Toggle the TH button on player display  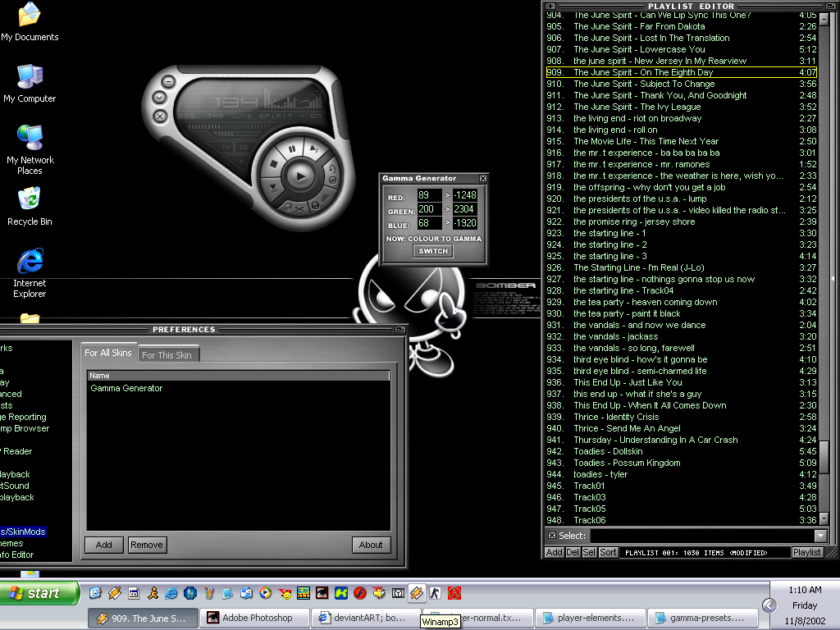click(x=226, y=147)
